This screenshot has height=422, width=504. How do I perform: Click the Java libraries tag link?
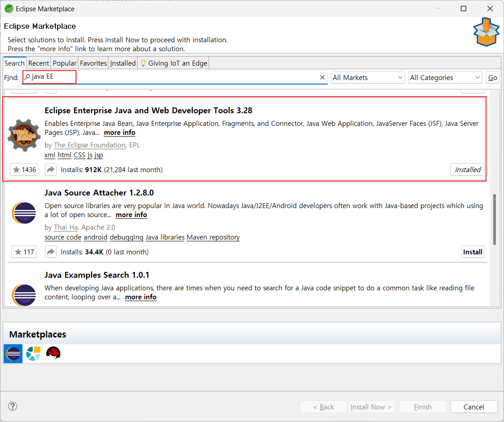click(165, 238)
